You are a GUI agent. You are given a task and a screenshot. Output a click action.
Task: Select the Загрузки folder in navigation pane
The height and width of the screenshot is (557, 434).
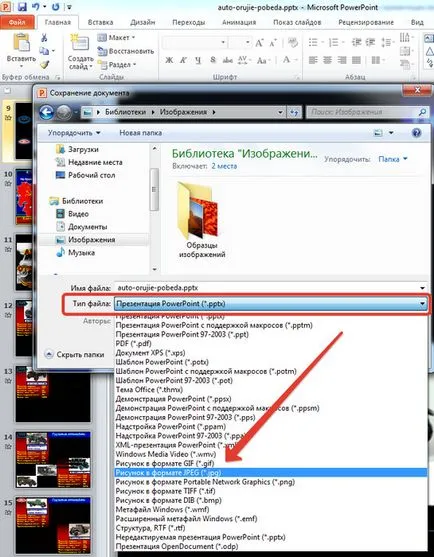click(77, 149)
